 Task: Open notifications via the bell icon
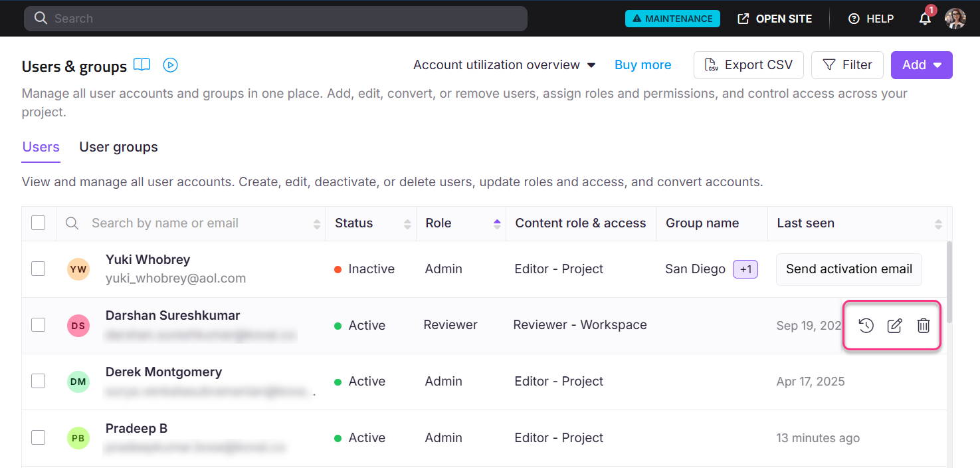pos(925,19)
